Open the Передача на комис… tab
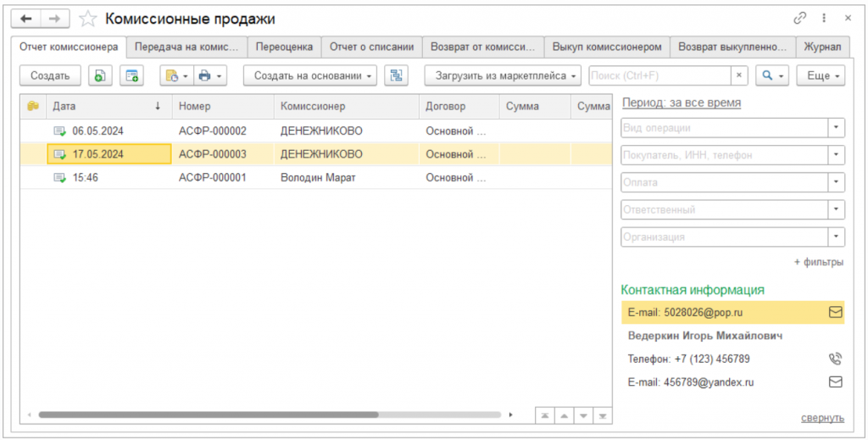 pos(187,47)
